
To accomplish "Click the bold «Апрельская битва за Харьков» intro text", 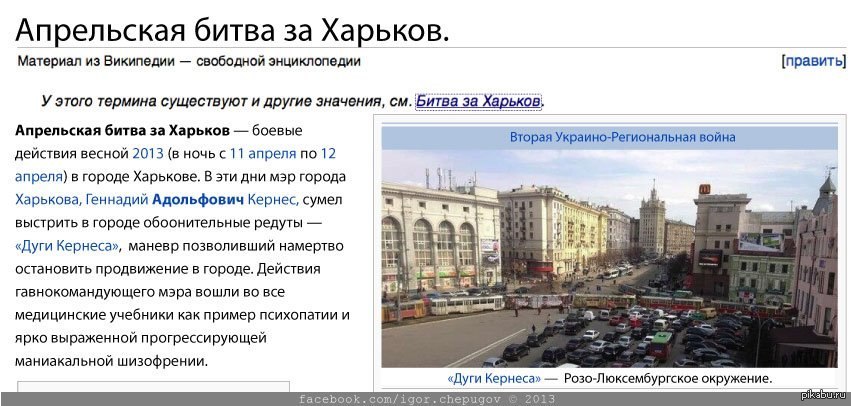I will click(x=121, y=131).
